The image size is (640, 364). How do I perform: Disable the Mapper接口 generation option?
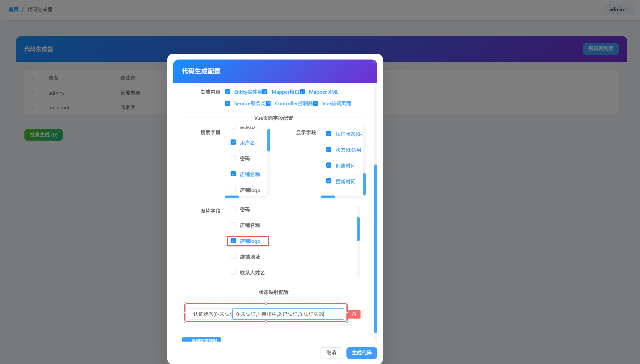[x=265, y=91]
